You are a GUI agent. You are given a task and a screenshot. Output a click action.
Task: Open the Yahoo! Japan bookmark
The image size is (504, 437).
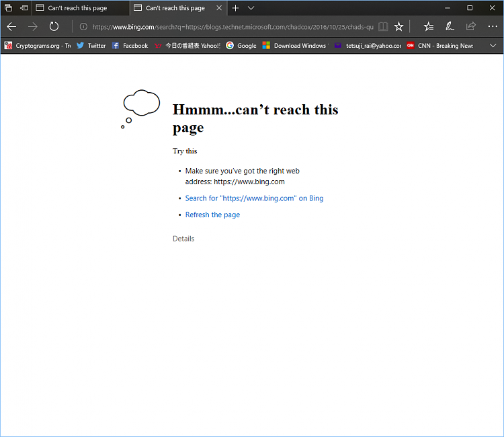click(187, 46)
